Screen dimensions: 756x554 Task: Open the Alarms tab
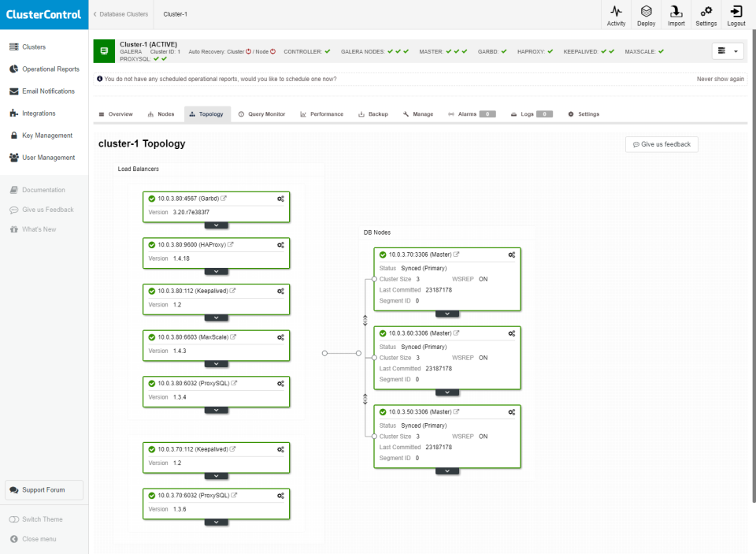(x=472, y=114)
